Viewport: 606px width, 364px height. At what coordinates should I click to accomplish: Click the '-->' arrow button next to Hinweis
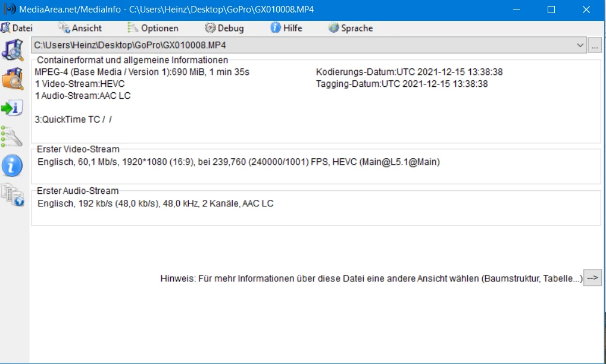tap(592, 278)
